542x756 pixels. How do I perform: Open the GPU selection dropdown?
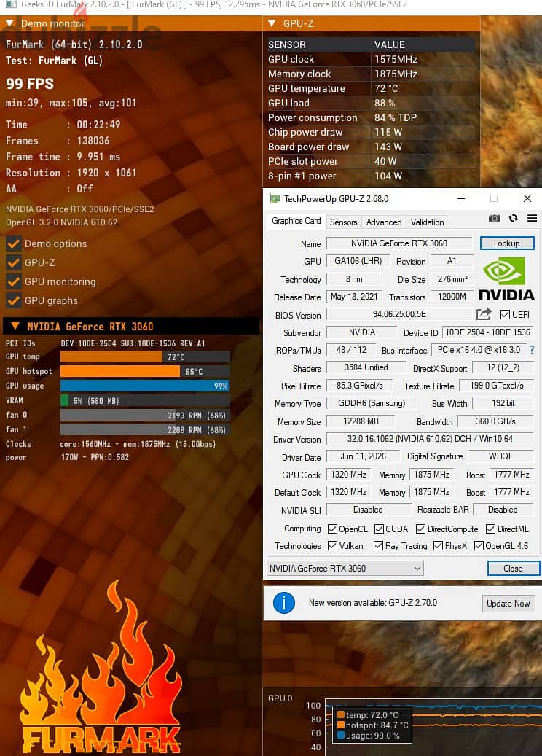coord(345,568)
